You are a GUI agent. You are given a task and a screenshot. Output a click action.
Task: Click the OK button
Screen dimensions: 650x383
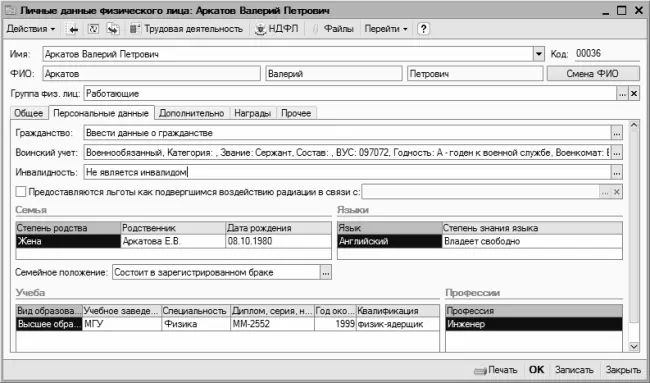tap(536, 370)
